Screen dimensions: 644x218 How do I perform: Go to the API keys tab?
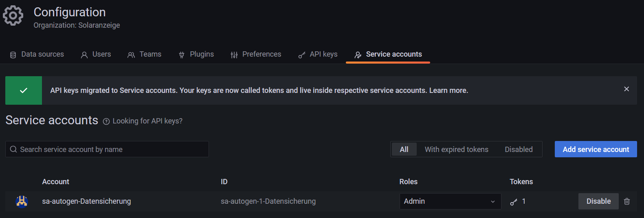pos(318,55)
